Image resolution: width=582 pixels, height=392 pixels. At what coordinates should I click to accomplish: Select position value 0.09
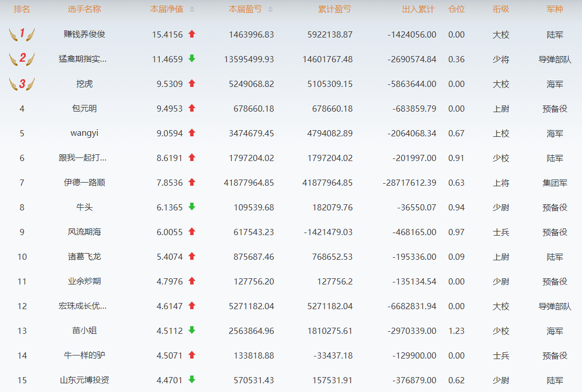coord(456,257)
